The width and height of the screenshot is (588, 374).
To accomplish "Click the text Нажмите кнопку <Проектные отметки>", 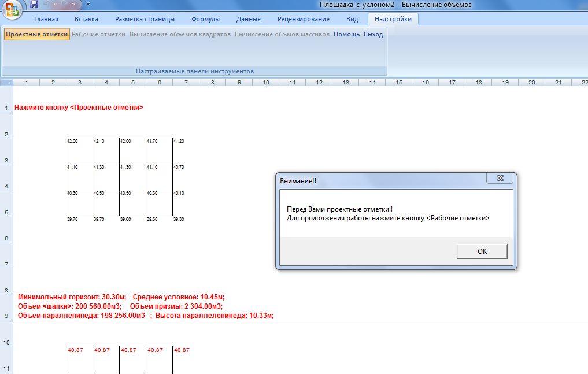I will (79, 108).
